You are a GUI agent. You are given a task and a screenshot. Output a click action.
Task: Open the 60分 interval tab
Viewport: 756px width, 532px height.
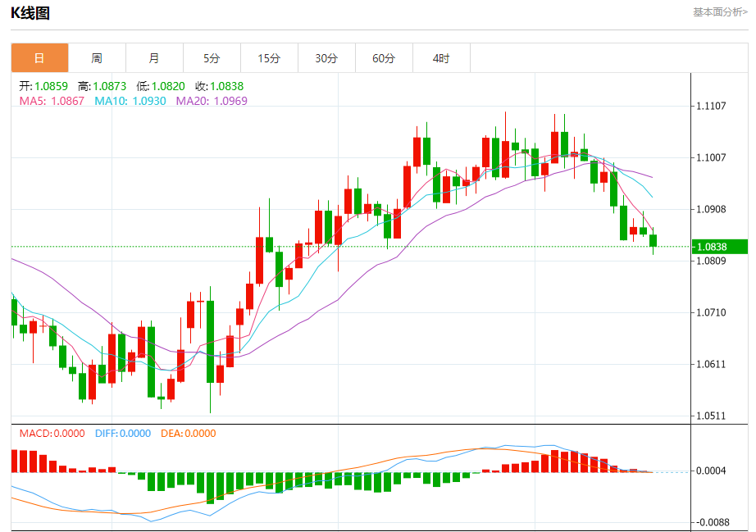384,58
